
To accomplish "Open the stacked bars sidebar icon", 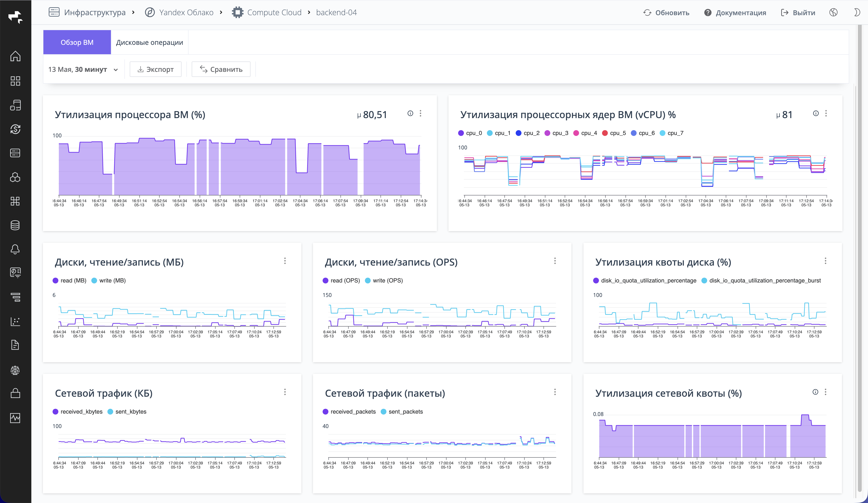I will point(15,297).
